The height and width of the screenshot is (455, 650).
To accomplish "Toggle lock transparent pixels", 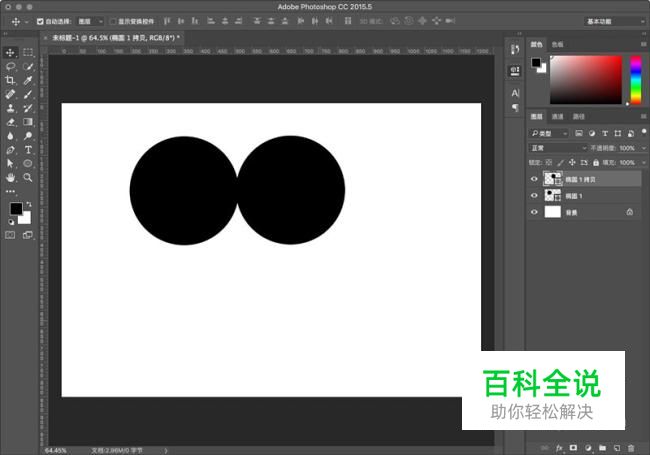I will coord(549,162).
